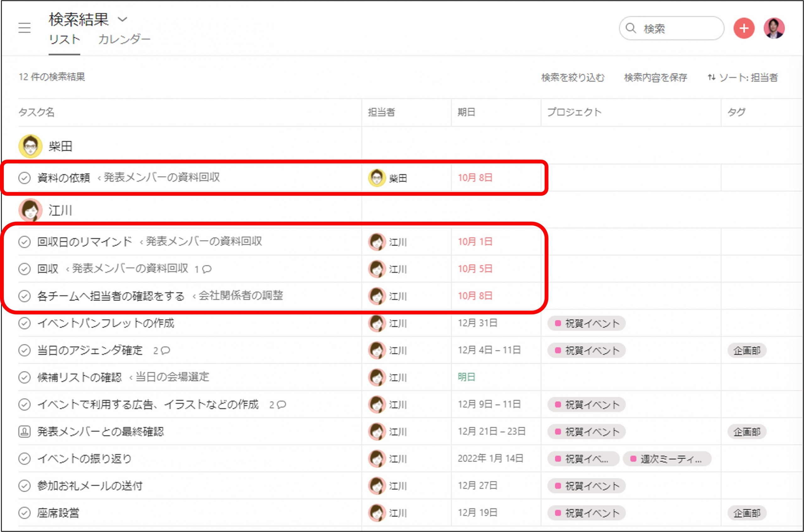Click 12 件の検索結果 count text
Viewport: 804px width, 532px height.
click(52, 77)
